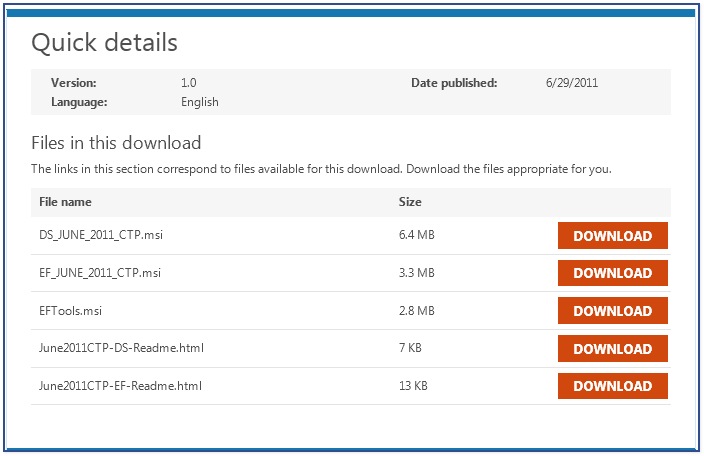Select the DS_JUNE_2011_CTP.msi file name
The image size is (704, 456).
tap(101, 235)
